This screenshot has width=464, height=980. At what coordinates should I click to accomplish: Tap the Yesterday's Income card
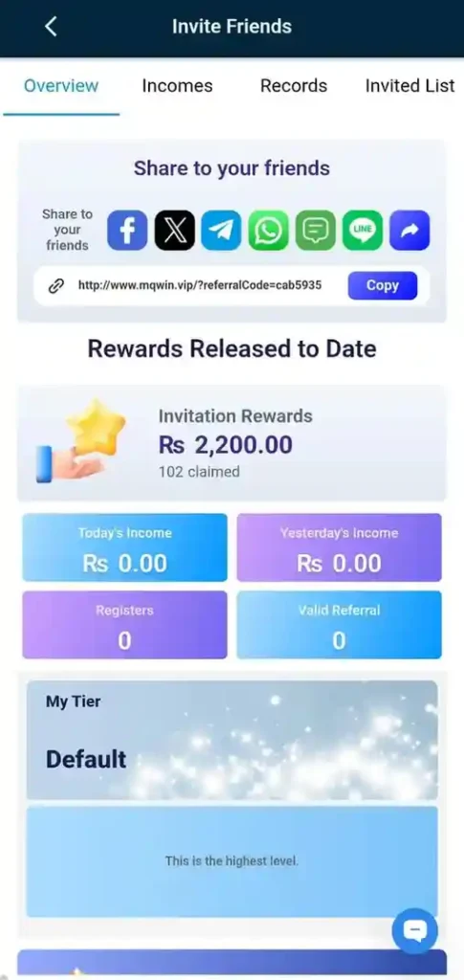[339, 547]
